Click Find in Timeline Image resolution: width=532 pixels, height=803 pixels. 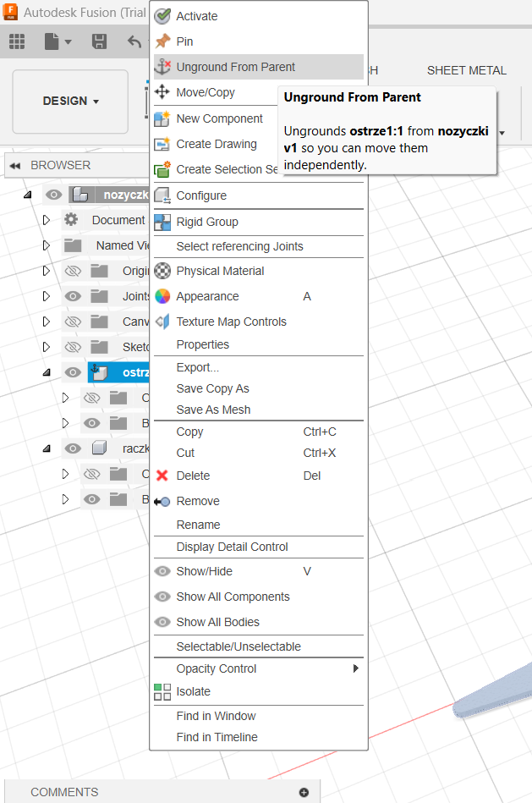[x=217, y=737]
